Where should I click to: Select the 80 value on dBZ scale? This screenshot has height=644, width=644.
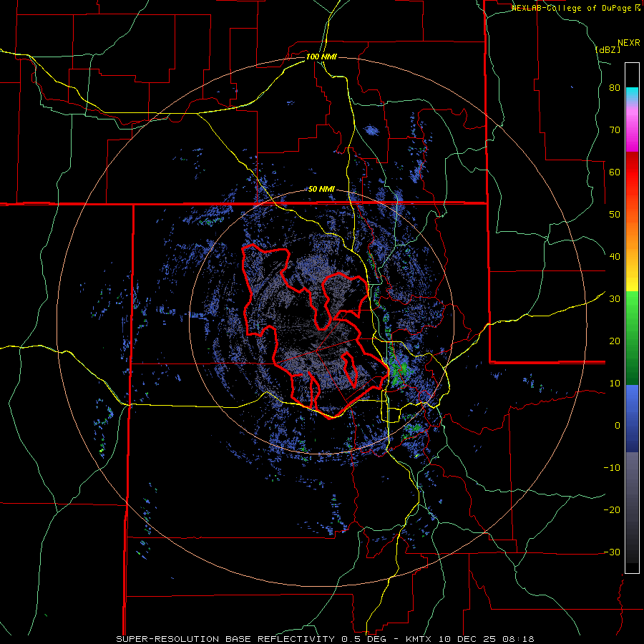[615, 88]
